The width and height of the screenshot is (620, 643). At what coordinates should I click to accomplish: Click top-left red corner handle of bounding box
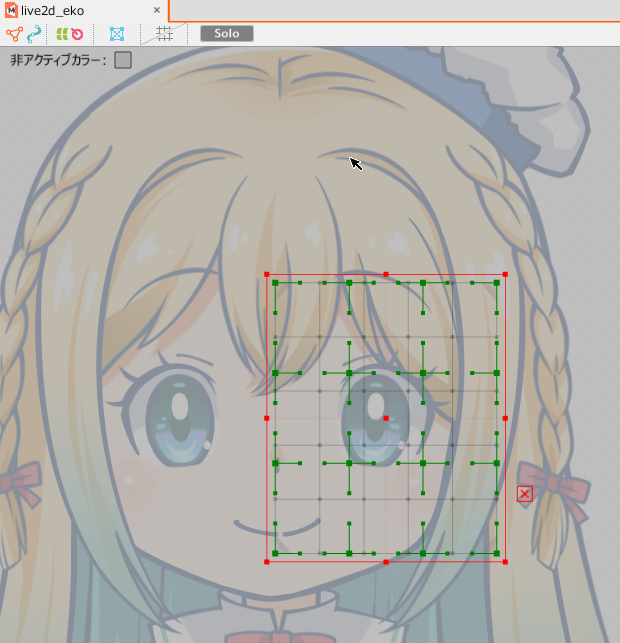click(267, 274)
